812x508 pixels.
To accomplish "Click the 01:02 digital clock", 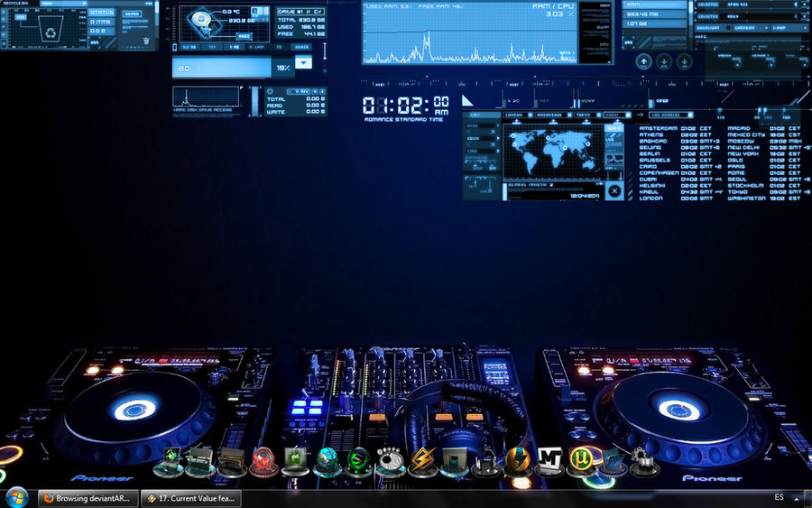I will 405,106.
